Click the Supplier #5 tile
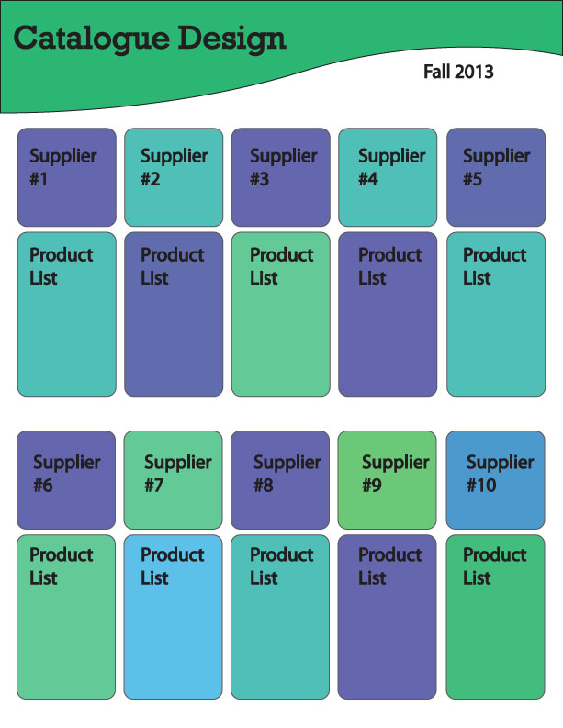Image resolution: width=563 pixels, height=728 pixels. coord(496,177)
